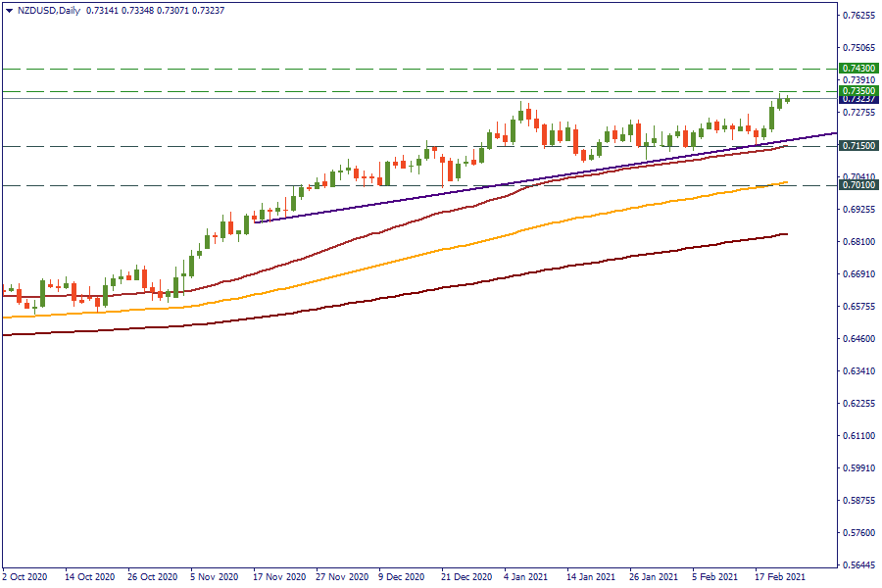
Task: Click the 0.64600 value on price axis
Action: [x=858, y=339]
